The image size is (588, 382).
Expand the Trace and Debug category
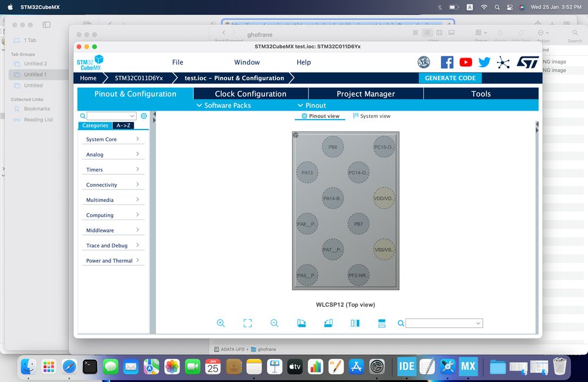coord(113,245)
